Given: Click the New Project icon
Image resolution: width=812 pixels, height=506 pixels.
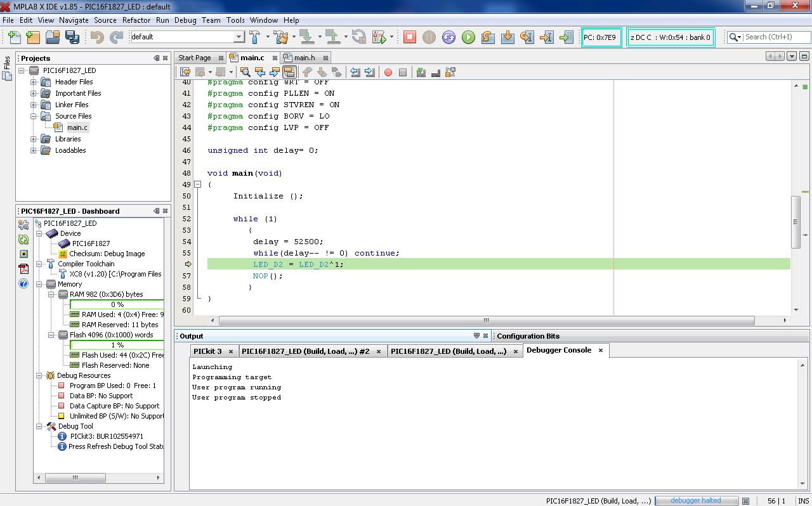Looking at the screenshot, I should click(33, 37).
